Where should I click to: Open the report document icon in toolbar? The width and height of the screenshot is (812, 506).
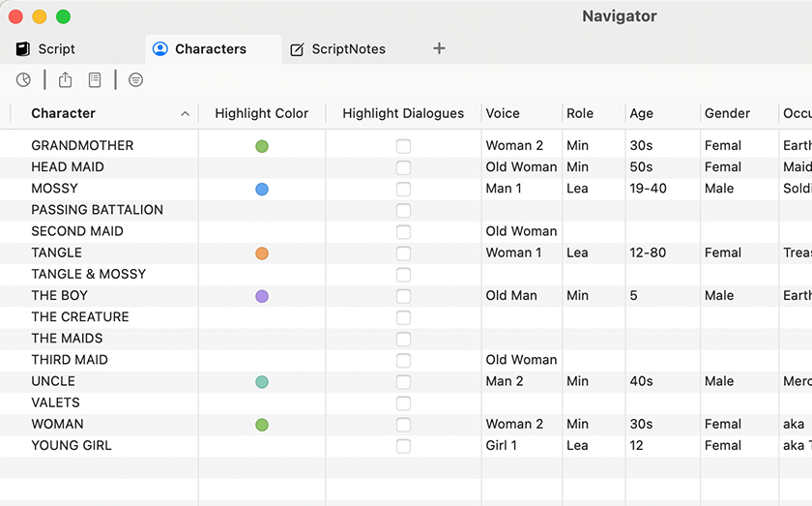click(95, 80)
